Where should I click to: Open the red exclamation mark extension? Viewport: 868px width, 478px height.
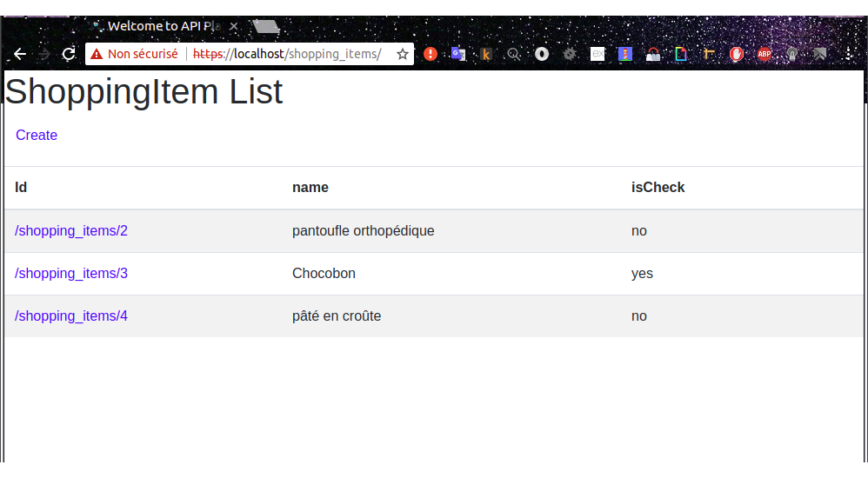coord(431,54)
